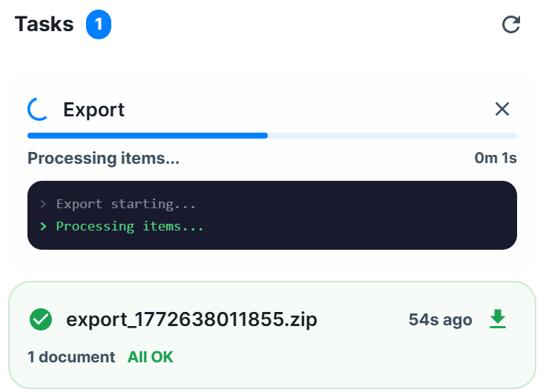Click the Tasks count badge
Screen dimensions: 549x392
99,24
